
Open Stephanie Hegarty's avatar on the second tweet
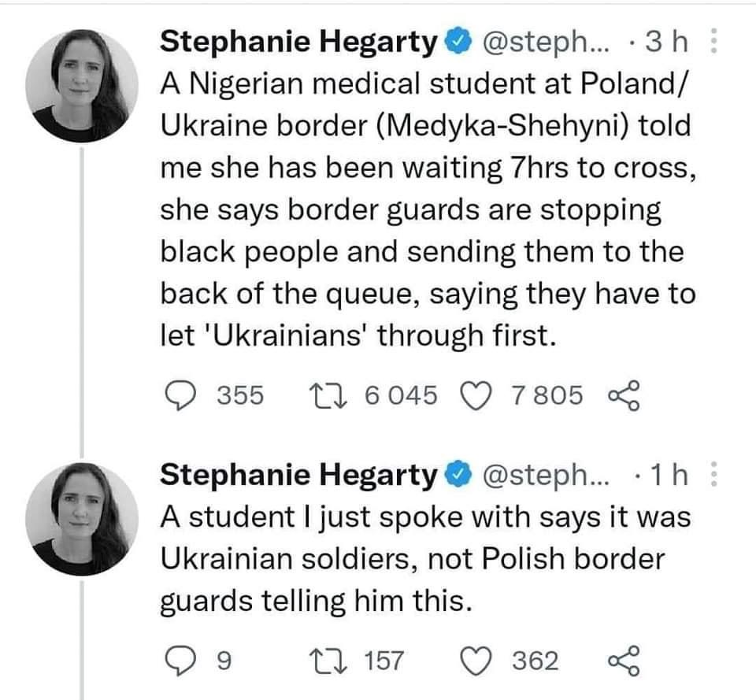(82, 519)
